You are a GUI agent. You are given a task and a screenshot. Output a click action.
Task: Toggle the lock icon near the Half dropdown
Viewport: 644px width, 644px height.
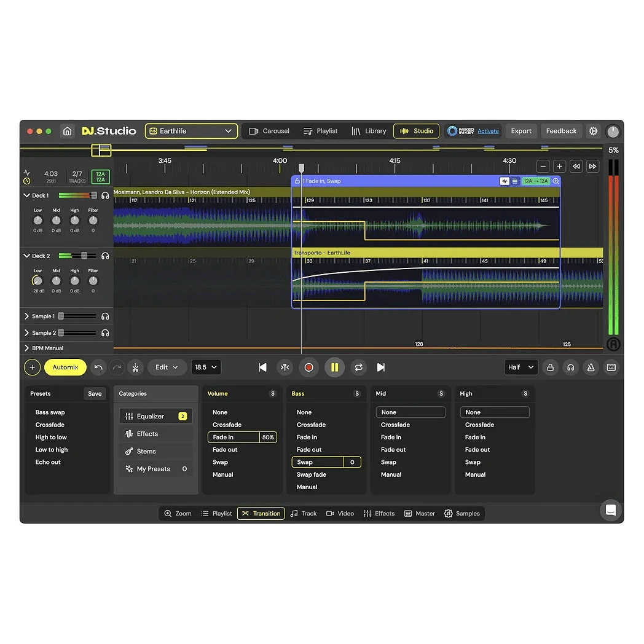pos(550,367)
